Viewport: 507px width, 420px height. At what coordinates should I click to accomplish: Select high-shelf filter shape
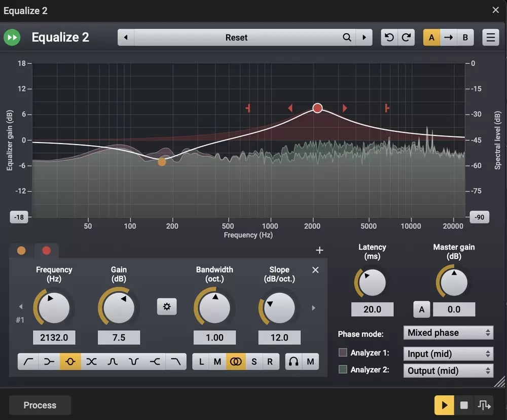pos(155,362)
